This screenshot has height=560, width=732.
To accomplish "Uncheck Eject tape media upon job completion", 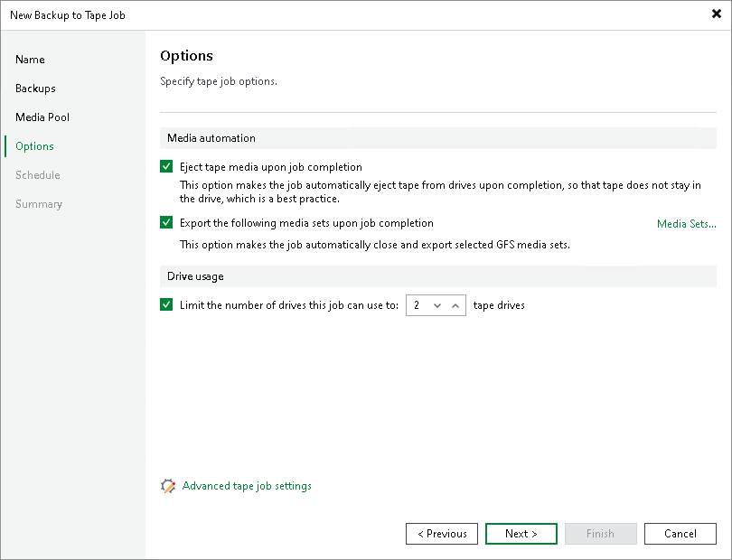I will click(166, 166).
